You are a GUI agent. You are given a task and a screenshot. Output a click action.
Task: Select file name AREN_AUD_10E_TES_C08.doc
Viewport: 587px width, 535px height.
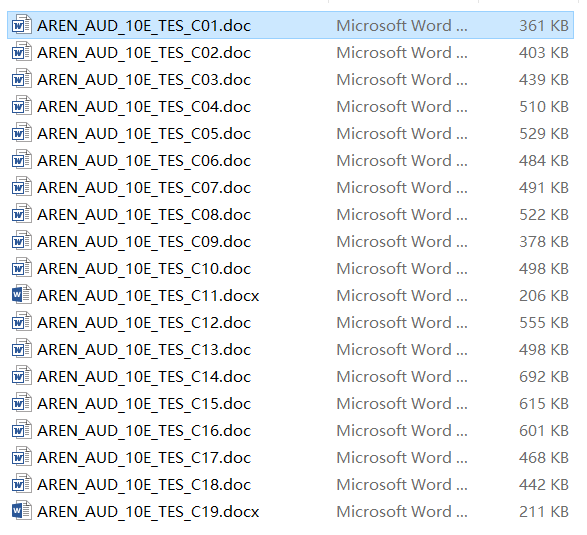[x=144, y=215]
